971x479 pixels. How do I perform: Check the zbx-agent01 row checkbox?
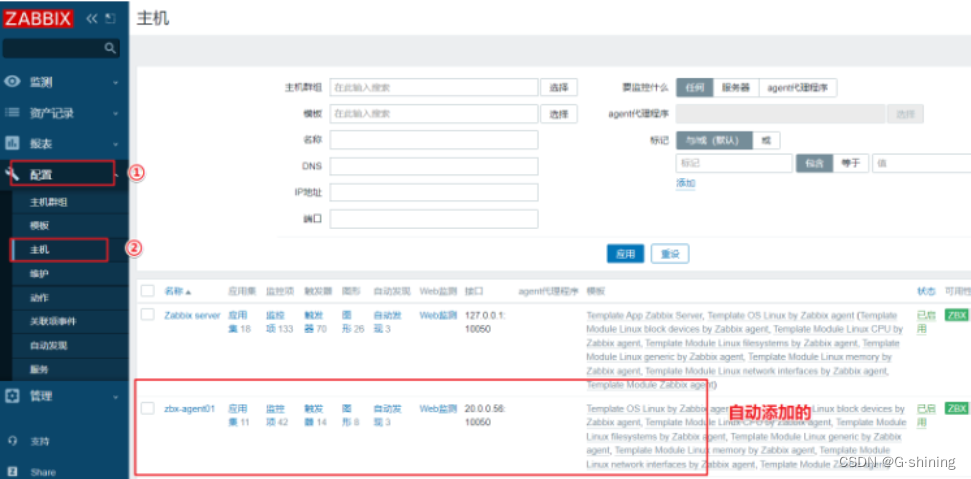[x=147, y=408]
